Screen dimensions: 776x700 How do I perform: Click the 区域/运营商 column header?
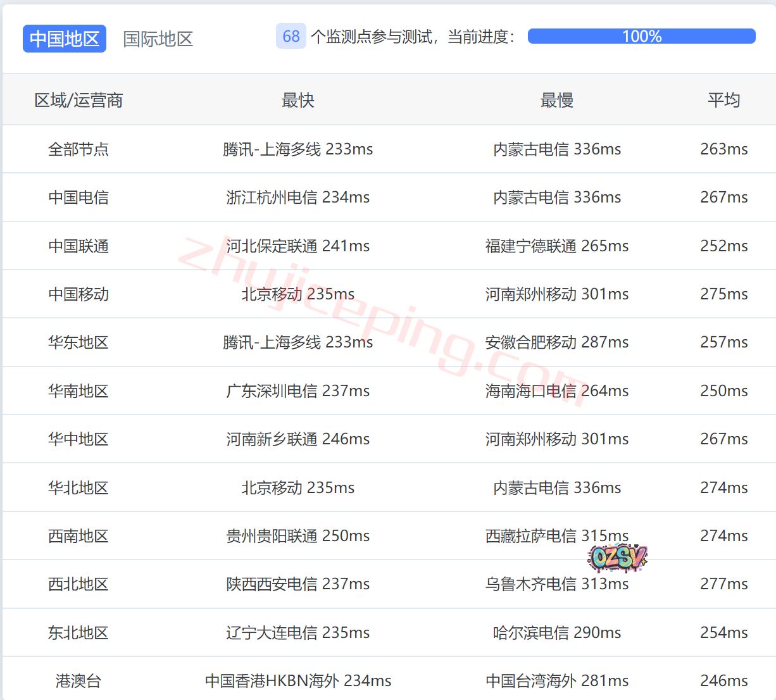[x=78, y=100]
